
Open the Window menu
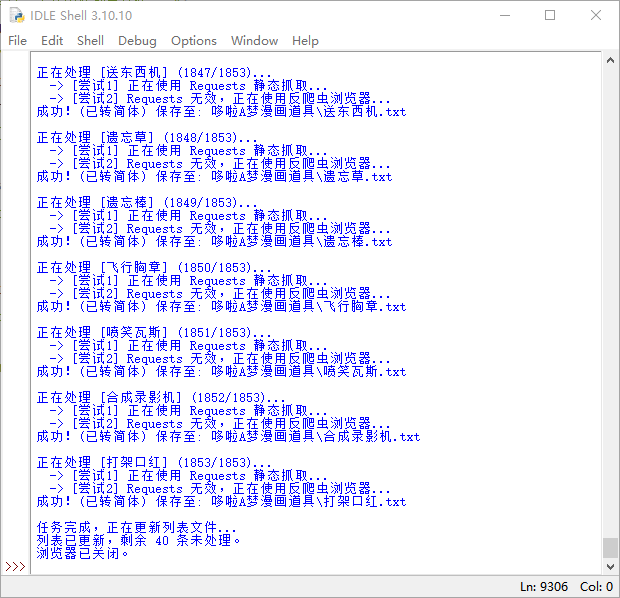coord(254,41)
